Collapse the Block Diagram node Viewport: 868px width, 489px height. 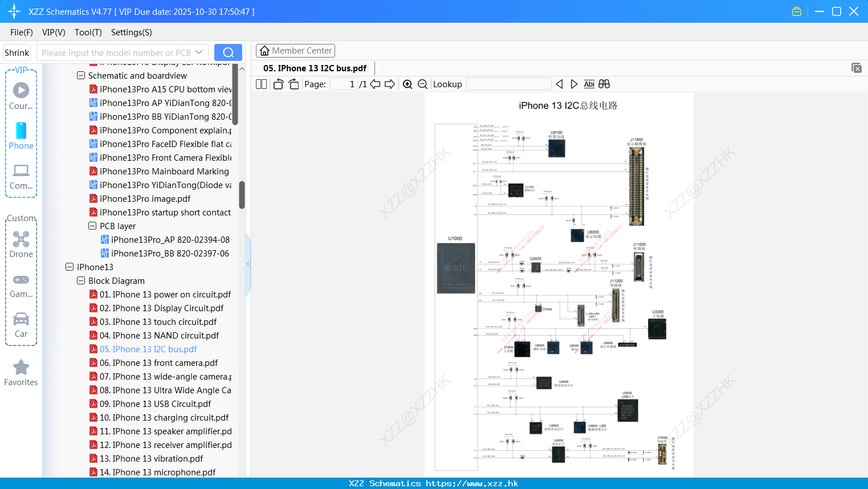[x=81, y=280]
